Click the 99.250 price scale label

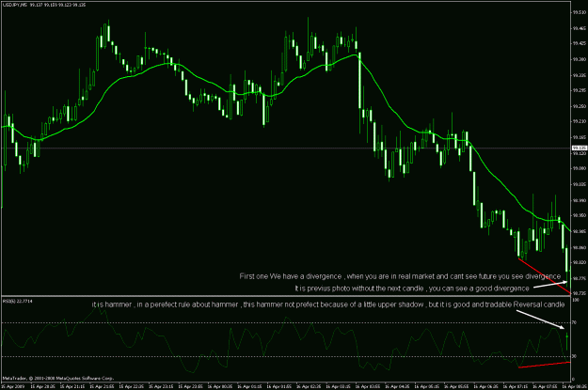click(580, 106)
